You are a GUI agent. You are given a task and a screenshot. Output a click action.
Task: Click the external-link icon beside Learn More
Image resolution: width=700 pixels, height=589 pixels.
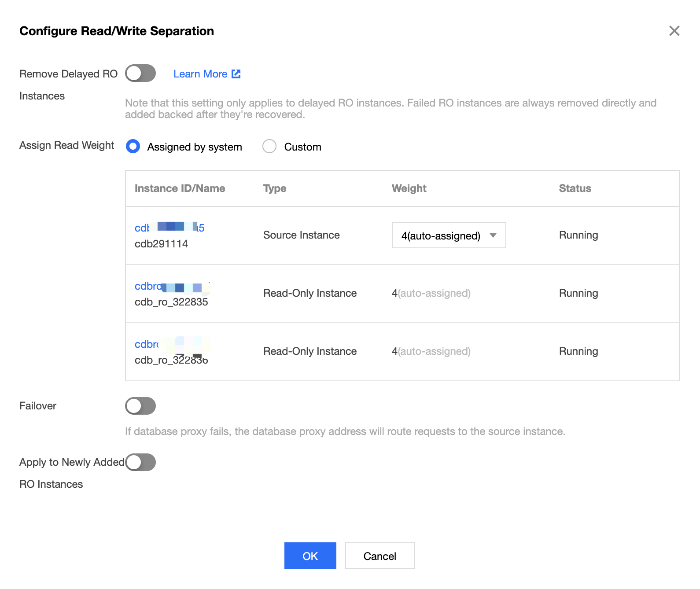click(x=236, y=74)
